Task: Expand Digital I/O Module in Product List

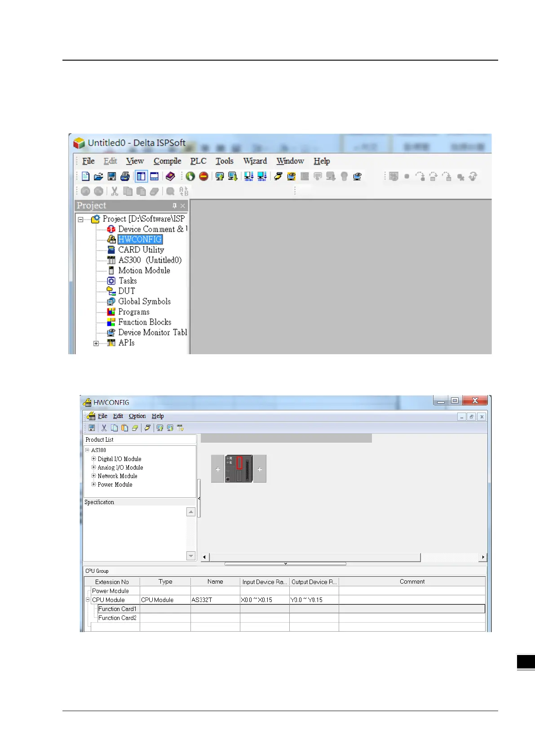Action: click(93, 459)
